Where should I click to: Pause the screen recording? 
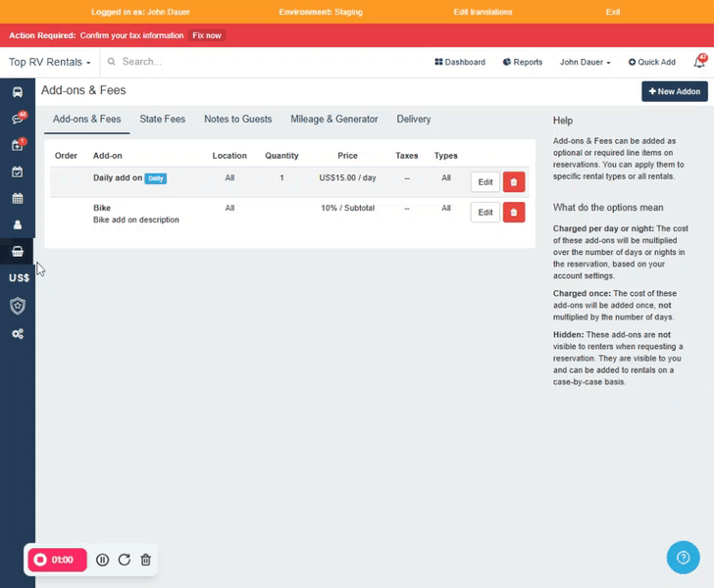(x=103, y=560)
